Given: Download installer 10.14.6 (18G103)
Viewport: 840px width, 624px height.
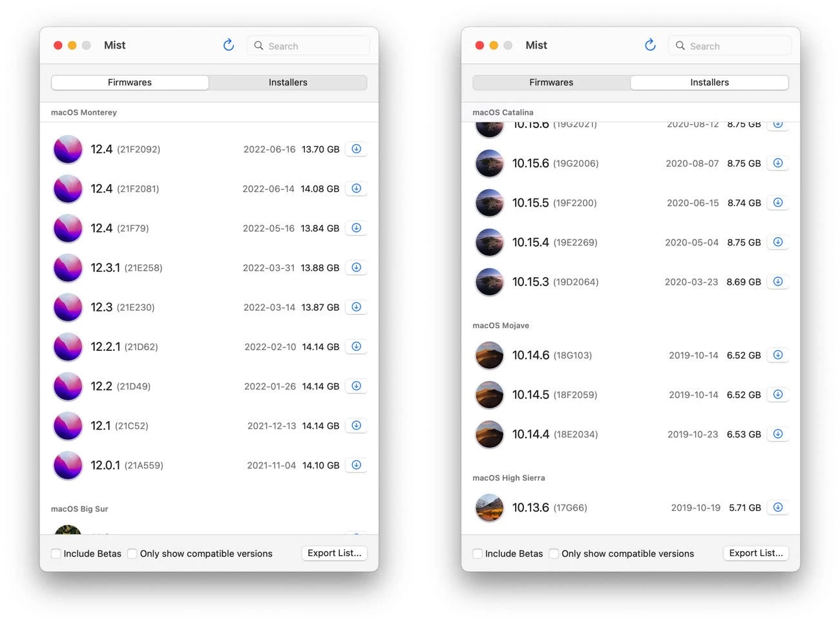Looking at the screenshot, I should coord(778,355).
